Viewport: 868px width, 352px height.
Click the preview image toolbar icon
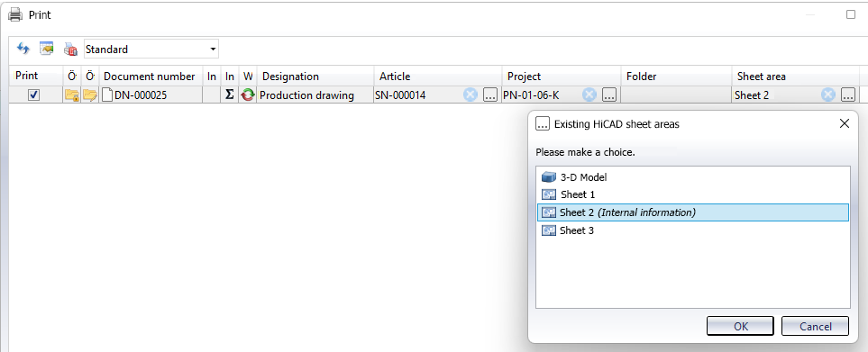click(x=46, y=49)
